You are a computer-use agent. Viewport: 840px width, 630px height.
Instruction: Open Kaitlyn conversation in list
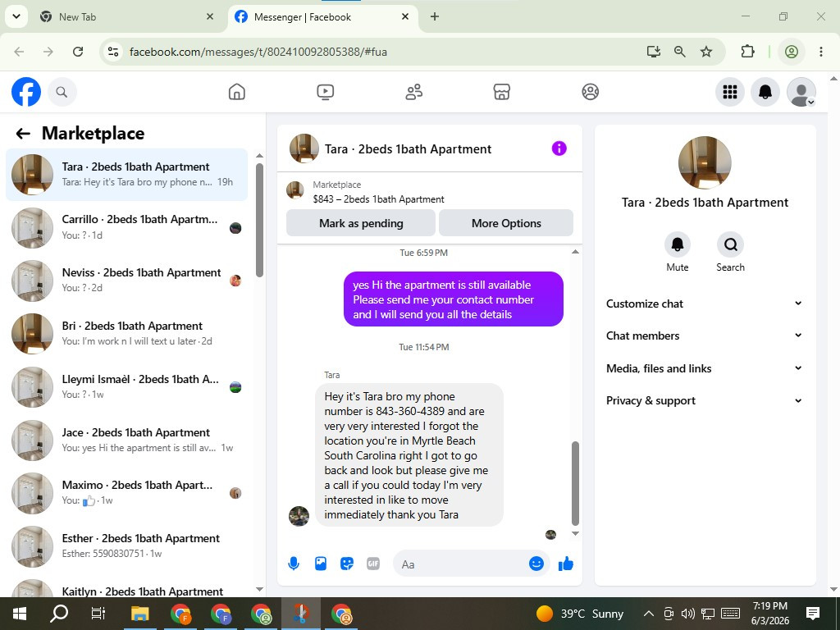[x=127, y=587]
